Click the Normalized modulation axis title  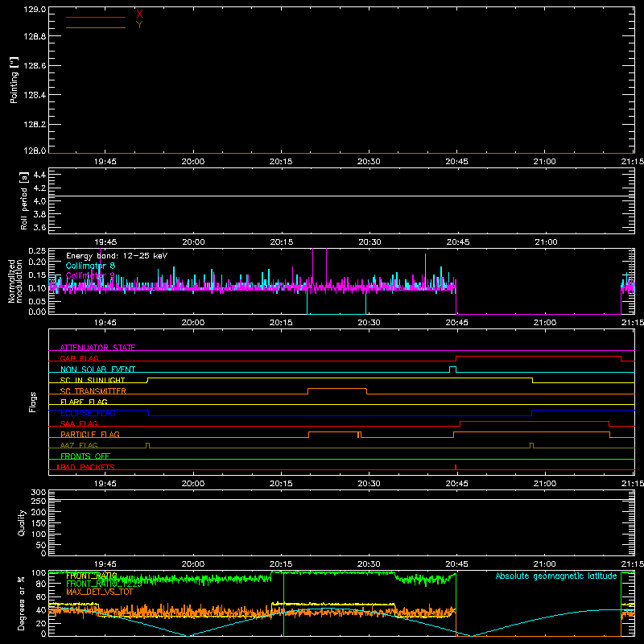[x=15, y=281]
